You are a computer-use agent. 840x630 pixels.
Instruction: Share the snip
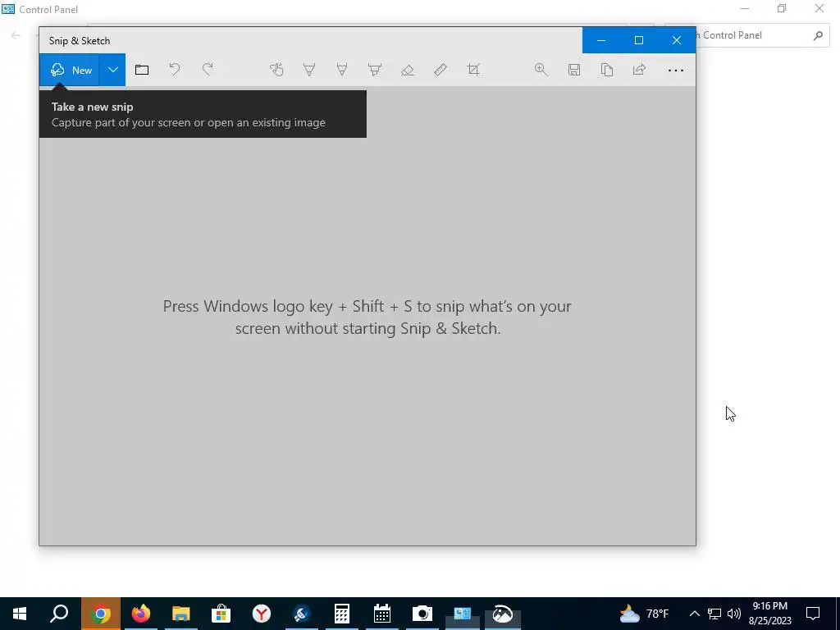[x=640, y=70]
